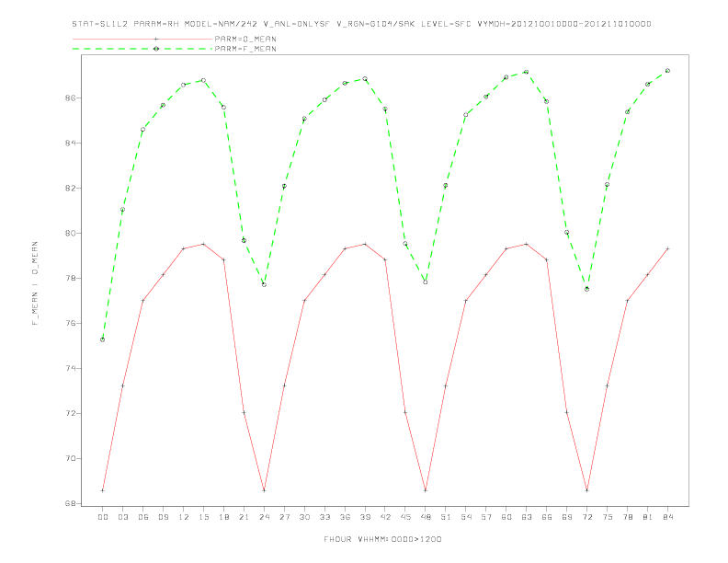Select green F_MEAN data point at hour 24
The height and width of the screenshot is (563, 728).
(264, 284)
